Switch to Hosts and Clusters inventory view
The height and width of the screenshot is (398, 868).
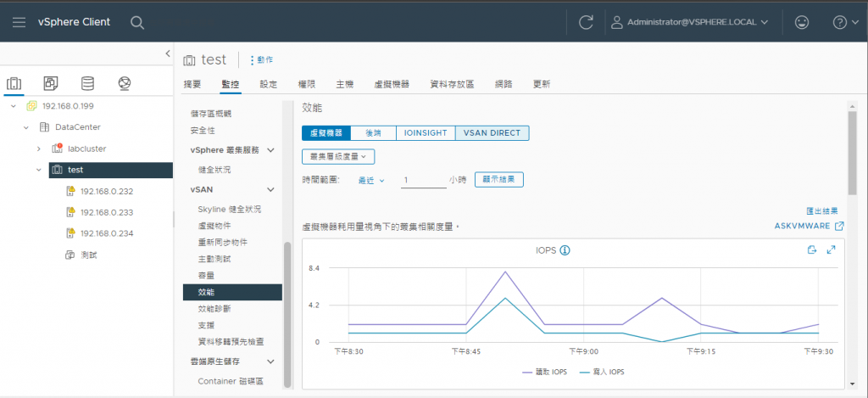[x=14, y=84]
